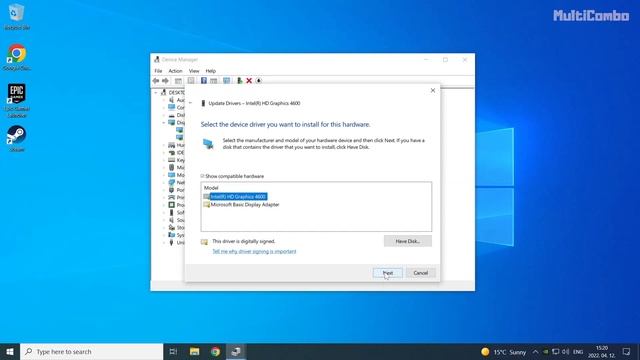Image resolution: width=640 pixels, height=360 pixels.
Task: Click the Forward arrow in Device Manager toolbar
Action: (x=165, y=81)
